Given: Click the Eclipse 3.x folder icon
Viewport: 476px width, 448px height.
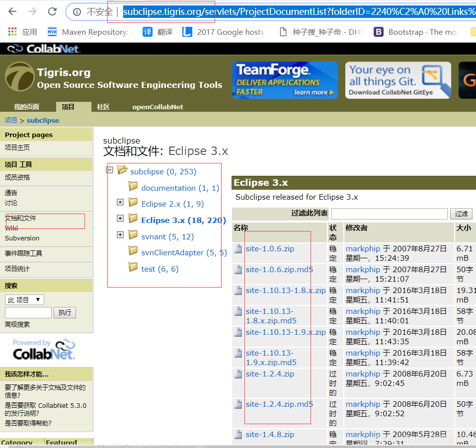Looking at the screenshot, I should pyautogui.click(x=133, y=218).
